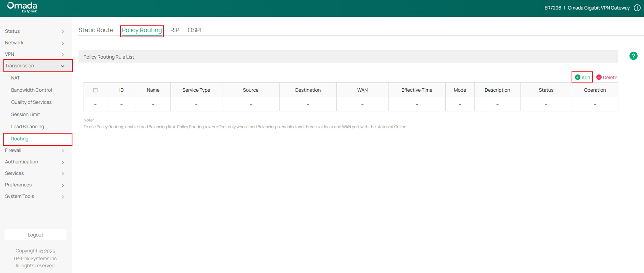This screenshot has height=273, width=644.
Task: Toggle the select-all checkbox in the table header
Action: (x=95, y=90)
